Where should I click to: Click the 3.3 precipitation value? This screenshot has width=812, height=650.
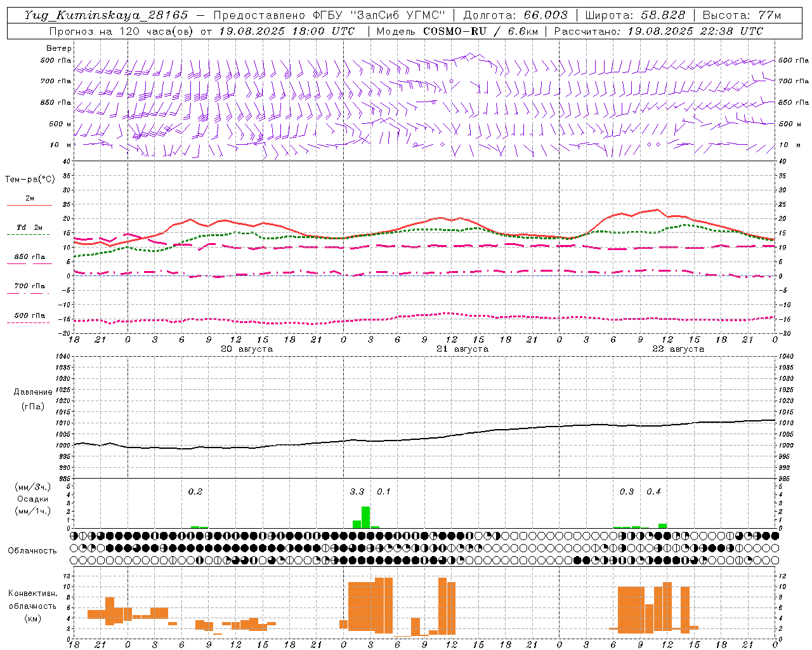pos(357,492)
